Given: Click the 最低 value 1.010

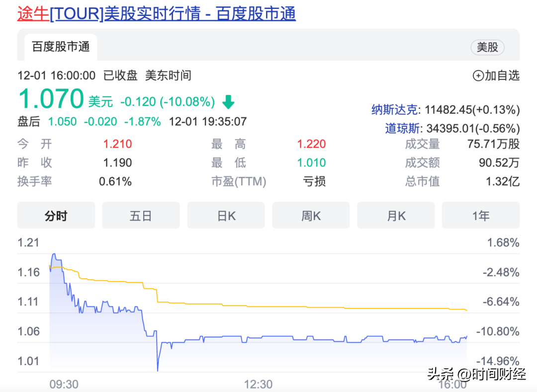Looking at the screenshot, I should 311,162.
